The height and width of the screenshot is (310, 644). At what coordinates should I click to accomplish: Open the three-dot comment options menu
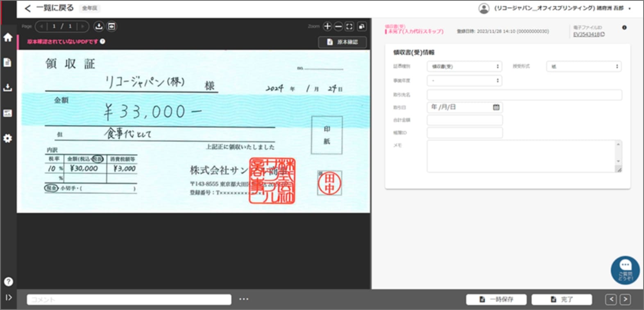(x=244, y=299)
